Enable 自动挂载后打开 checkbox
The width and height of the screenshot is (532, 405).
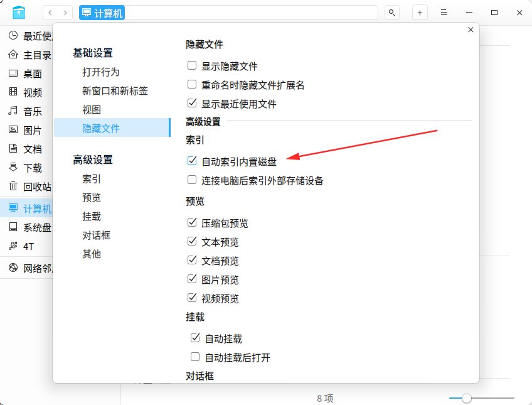[x=195, y=357]
